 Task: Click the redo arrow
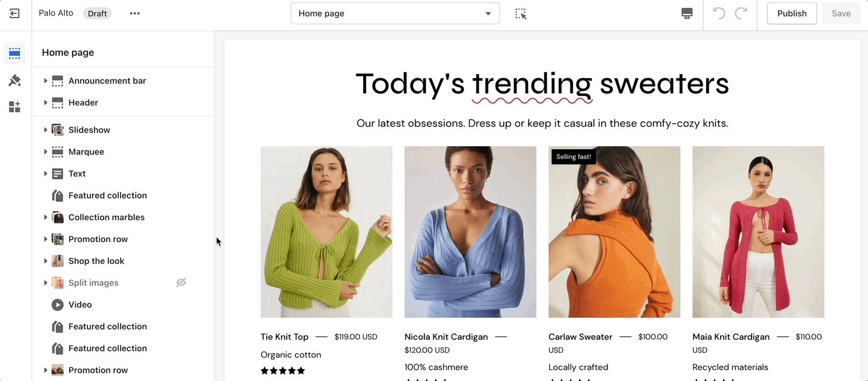tap(741, 13)
